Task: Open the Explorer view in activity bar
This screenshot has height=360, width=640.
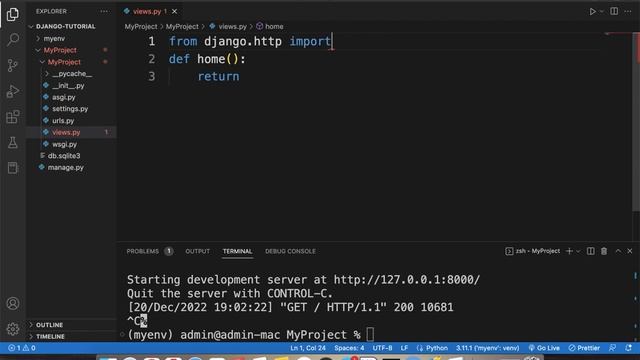Action: pos(13,14)
